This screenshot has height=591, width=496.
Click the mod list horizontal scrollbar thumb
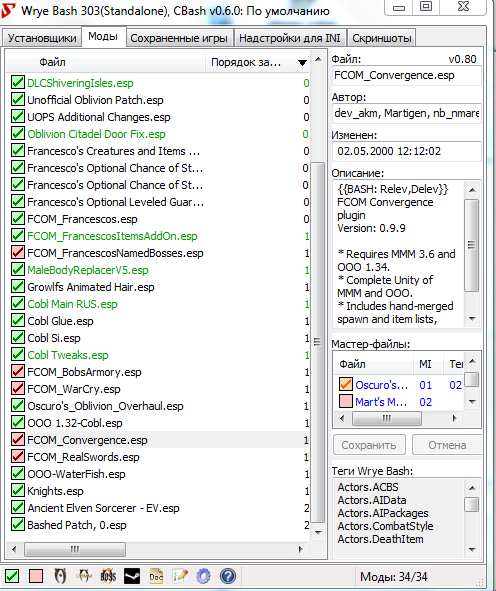point(75,549)
